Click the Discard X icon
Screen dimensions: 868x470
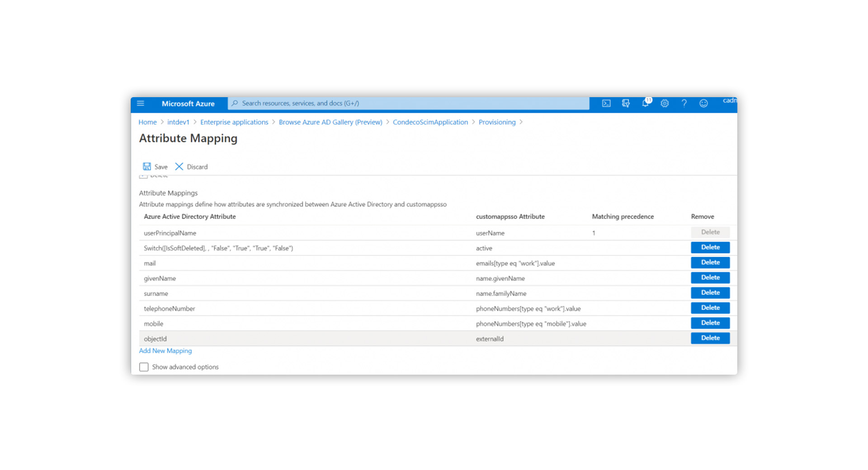coord(179,166)
